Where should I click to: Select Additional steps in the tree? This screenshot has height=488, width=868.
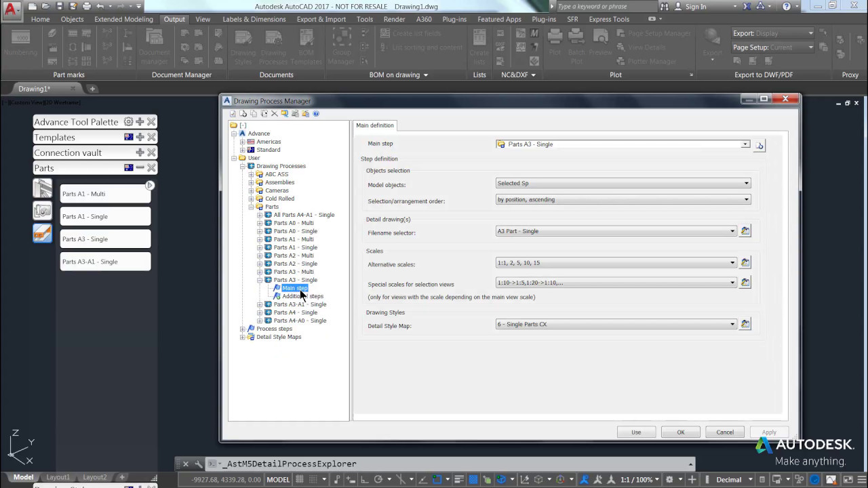click(302, 296)
